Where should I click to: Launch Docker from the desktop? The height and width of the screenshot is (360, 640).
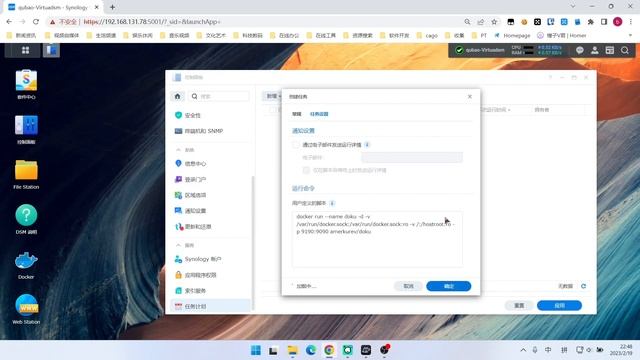coord(26,265)
